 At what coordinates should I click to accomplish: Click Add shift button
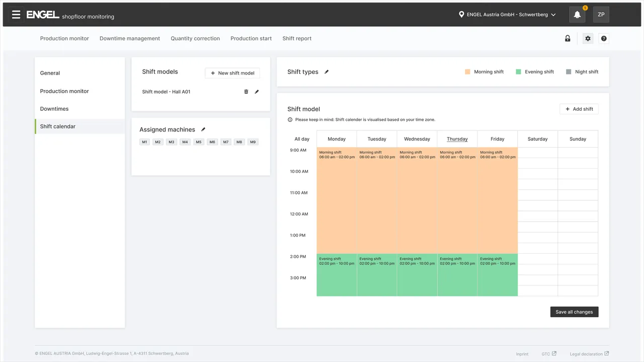[x=579, y=109]
